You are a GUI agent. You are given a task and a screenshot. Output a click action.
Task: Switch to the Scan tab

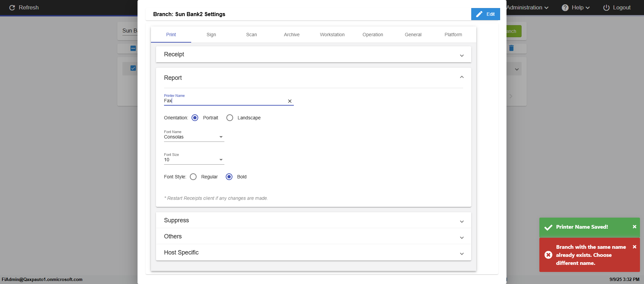tap(252, 35)
